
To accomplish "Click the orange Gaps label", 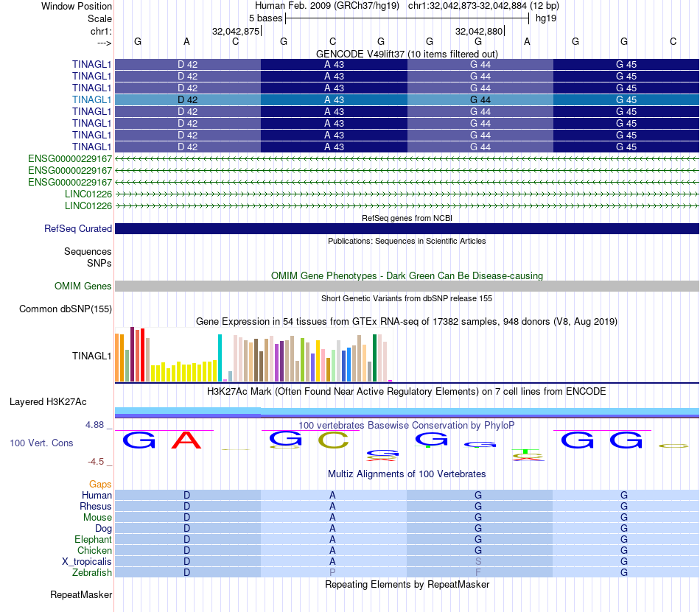I will tap(100, 485).
